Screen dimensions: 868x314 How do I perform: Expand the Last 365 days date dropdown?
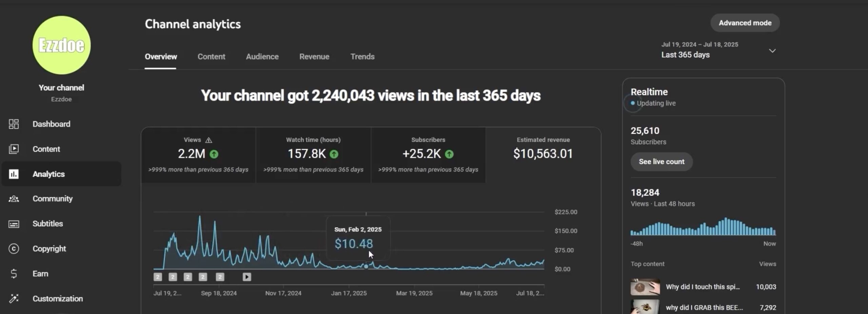pyautogui.click(x=772, y=51)
